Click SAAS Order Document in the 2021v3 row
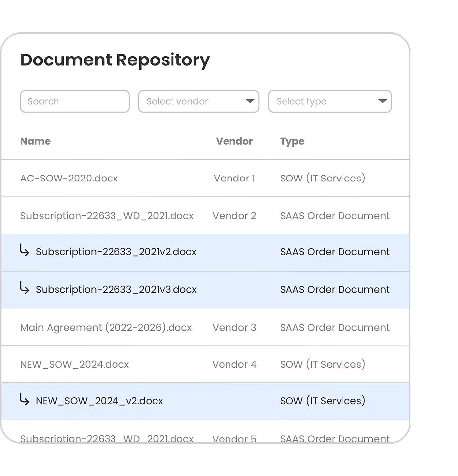 335,289
